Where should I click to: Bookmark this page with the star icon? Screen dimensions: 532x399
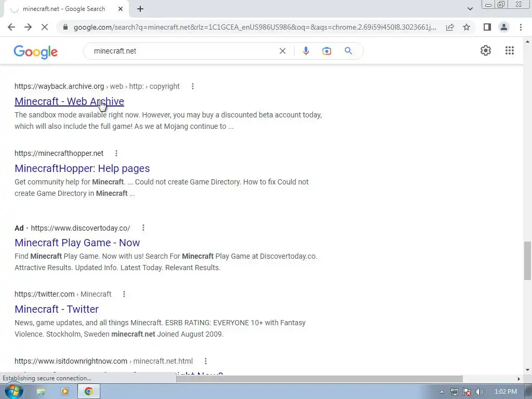(467, 27)
